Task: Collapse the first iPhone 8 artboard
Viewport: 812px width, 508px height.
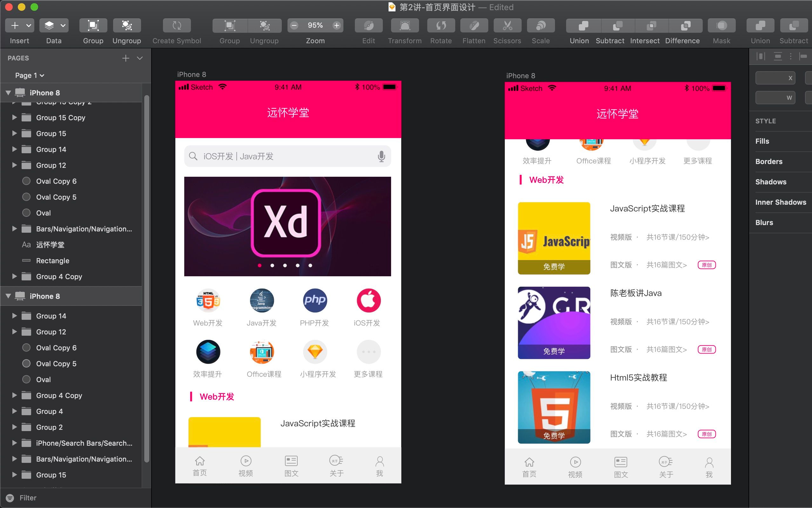Action: 8,93
